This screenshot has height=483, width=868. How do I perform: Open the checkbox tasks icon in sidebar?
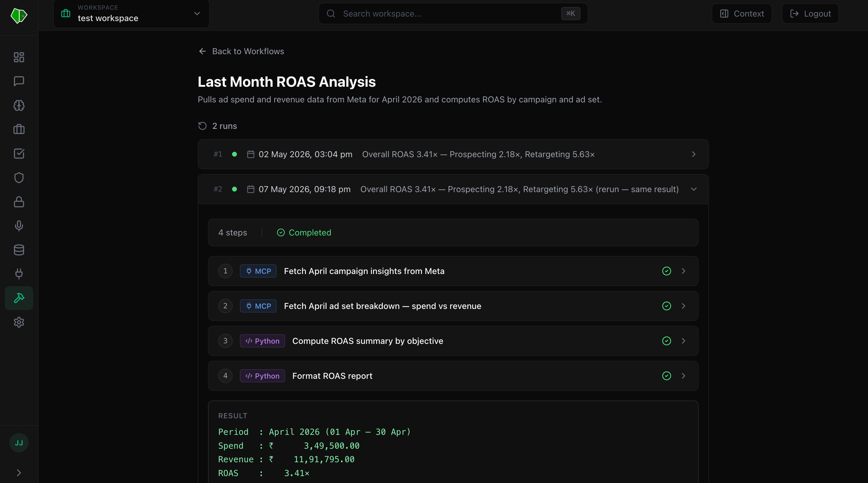click(x=19, y=154)
